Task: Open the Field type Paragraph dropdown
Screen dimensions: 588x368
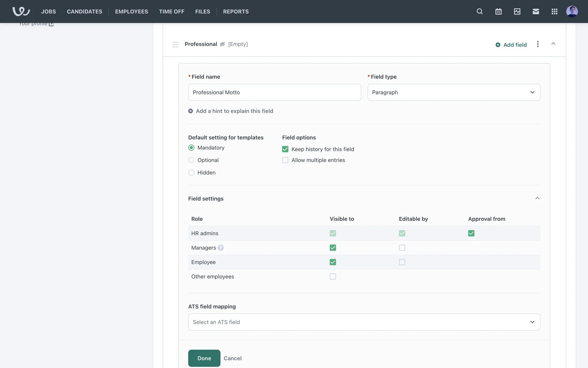Action: coord(454,92)
